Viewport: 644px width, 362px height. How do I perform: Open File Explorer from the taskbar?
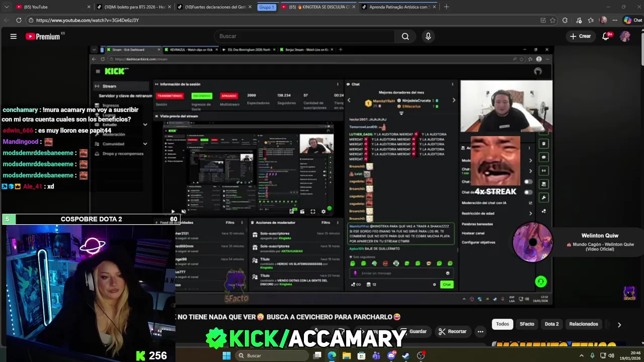347,355
